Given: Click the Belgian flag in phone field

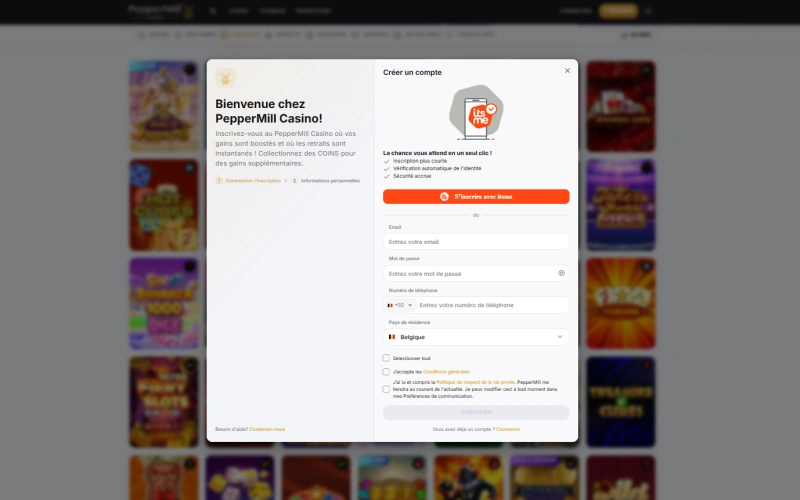Looking at the screenshot, I should [x=390, y=305].
